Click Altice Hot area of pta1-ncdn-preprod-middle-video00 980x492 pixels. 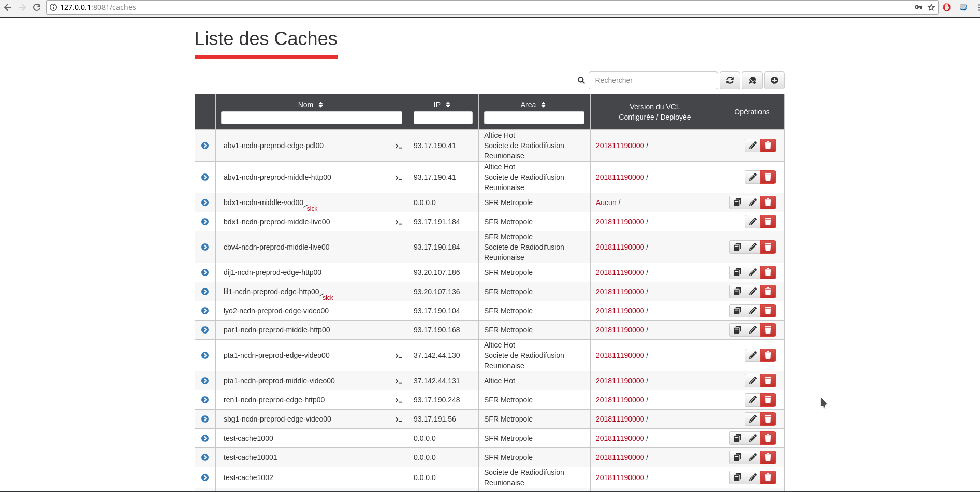[500, 381]
